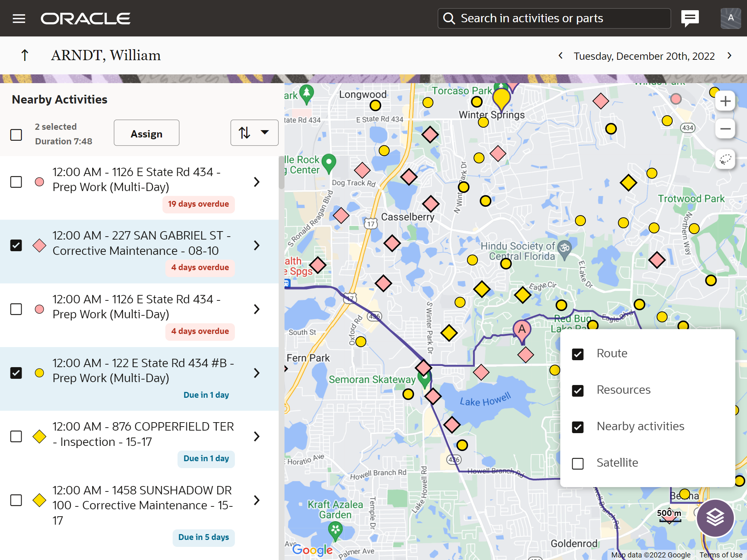Open the hamburger navigation menu
Screen dimensions: 747x560
pos(19,19)
